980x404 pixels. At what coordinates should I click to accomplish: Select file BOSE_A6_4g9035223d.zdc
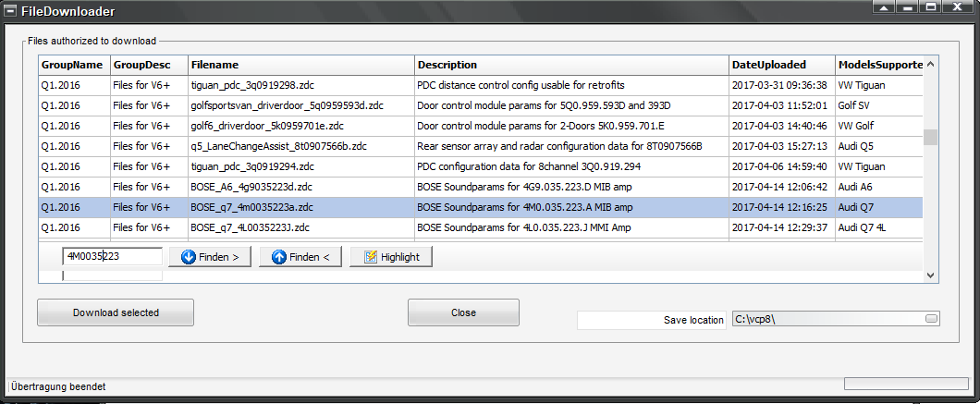click(x=251, y=187)
